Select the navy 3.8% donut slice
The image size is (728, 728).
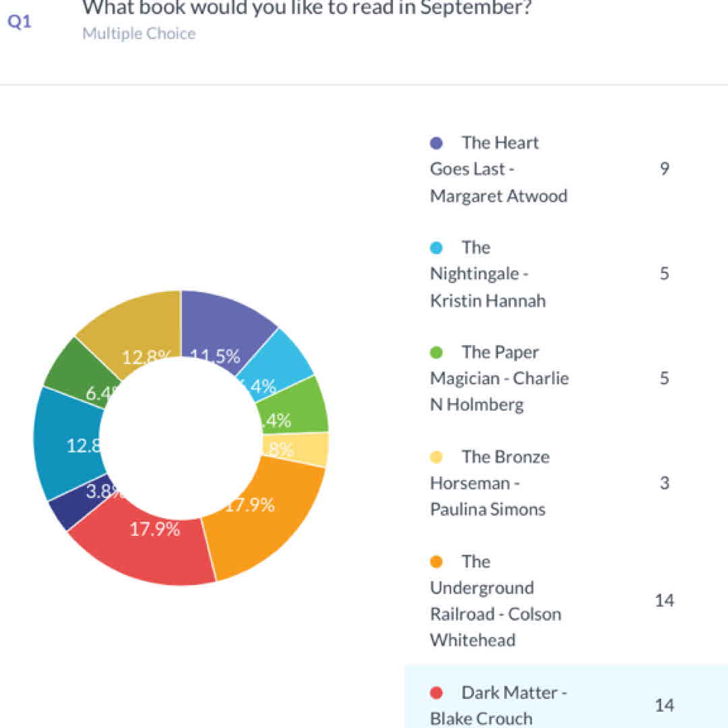(73, 507)
